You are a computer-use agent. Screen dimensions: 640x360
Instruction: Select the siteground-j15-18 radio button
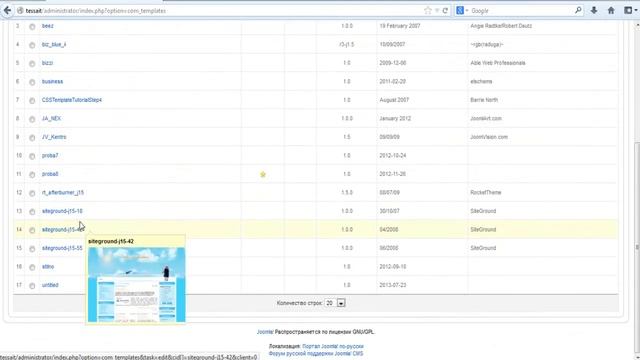click(x=32, y=211)
